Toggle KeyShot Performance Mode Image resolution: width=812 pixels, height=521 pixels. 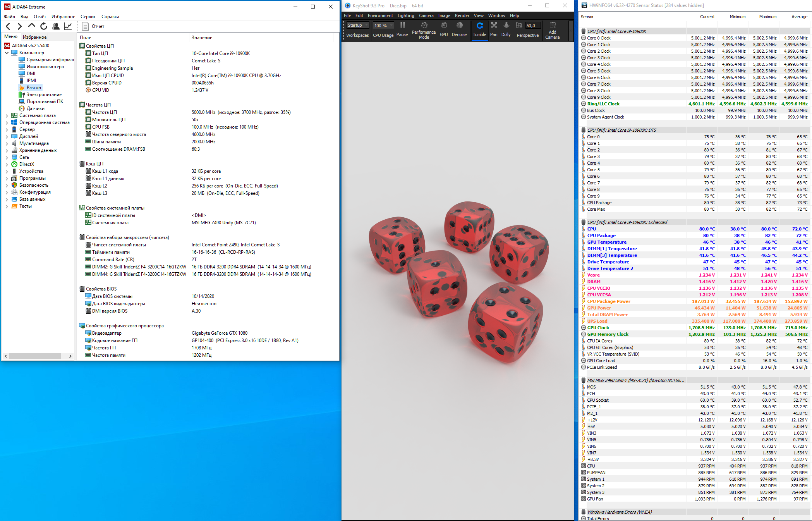424,29
